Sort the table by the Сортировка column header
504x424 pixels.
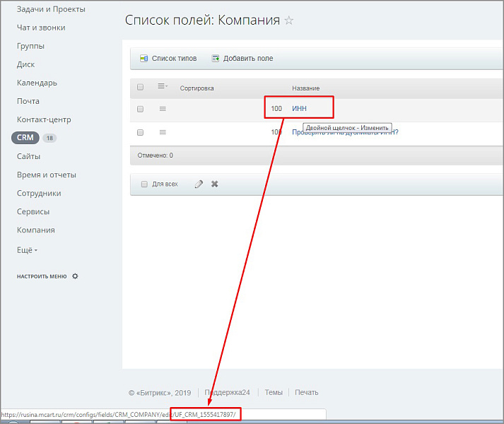(x=197, y=88)
